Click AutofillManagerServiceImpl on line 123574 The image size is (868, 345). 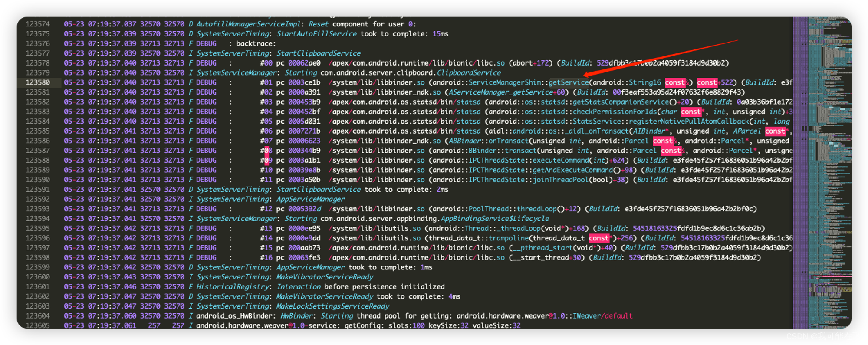248,24
